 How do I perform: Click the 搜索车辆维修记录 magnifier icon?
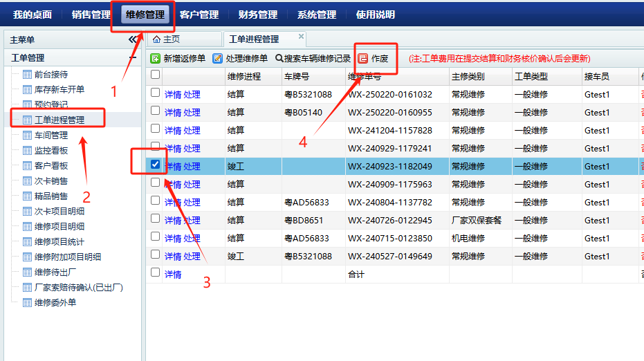coord(279,59)
